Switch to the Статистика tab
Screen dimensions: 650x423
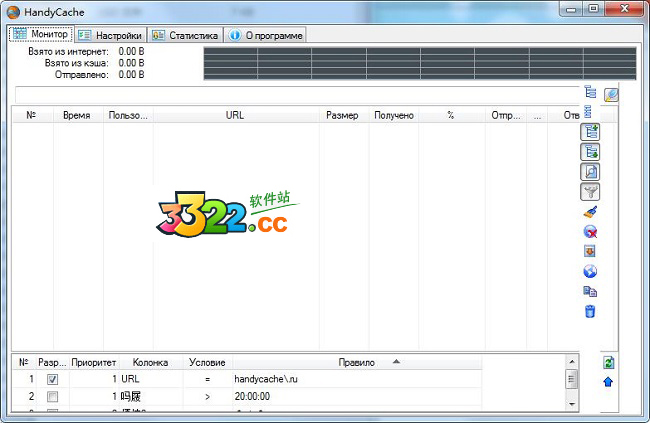click(x=184, y=35)
